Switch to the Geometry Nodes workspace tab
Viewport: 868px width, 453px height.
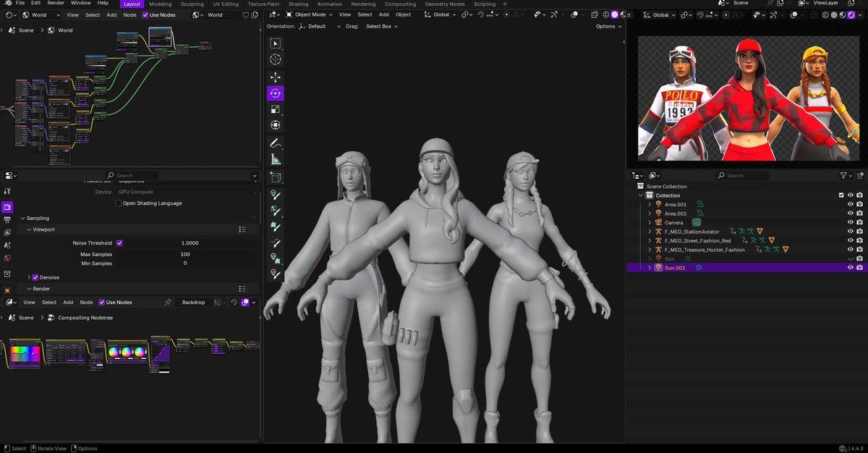pyautogui.click(x=445, y=4)
